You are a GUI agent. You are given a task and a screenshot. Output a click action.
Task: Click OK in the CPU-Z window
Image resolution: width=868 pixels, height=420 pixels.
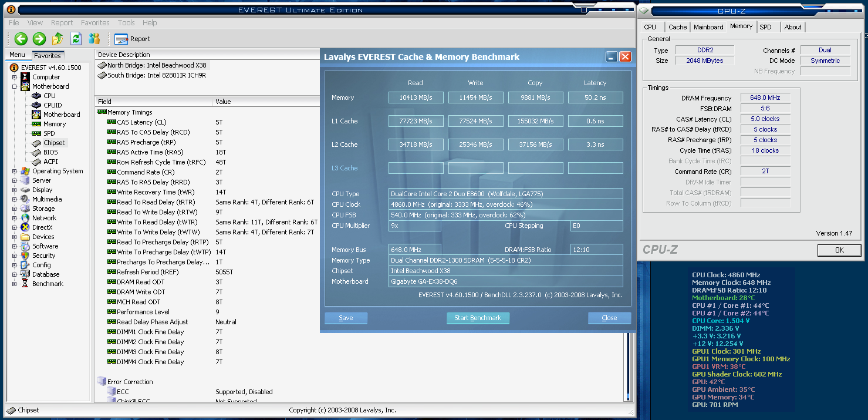839,250
